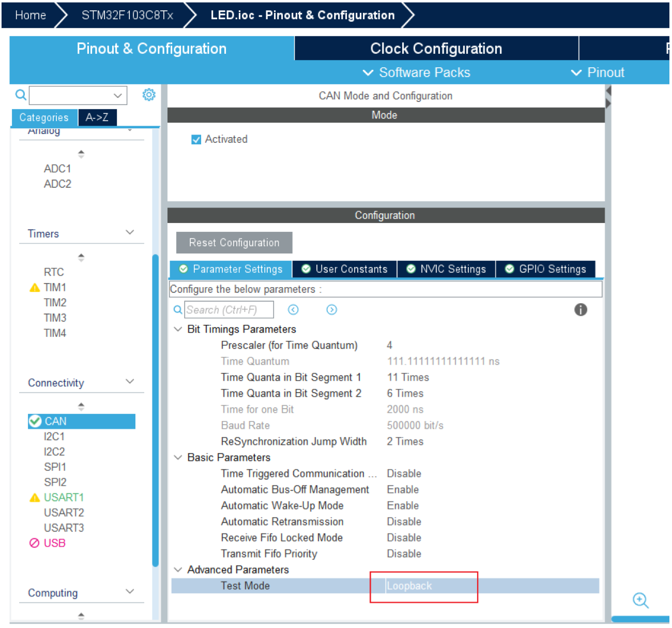The image size is (672, 628).
Task: Click Automatic Retransmission Disable value
Action: (x=404, y=522)
